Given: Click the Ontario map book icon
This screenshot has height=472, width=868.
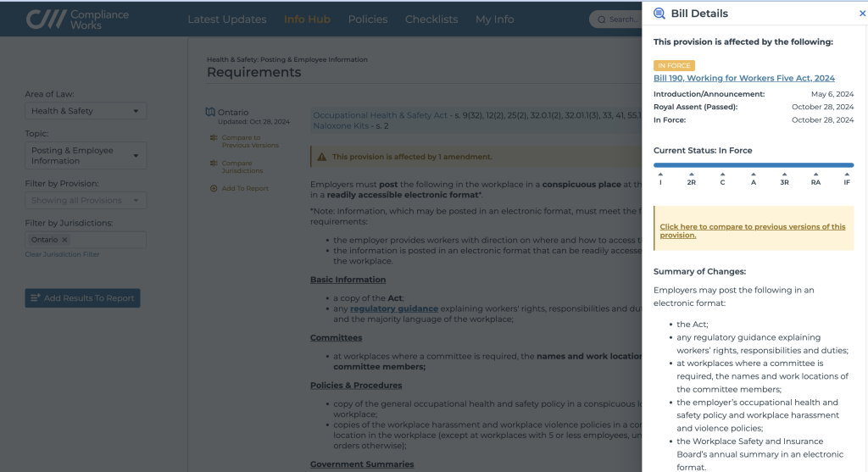Looking at the screenshot, I should (210, 112).
